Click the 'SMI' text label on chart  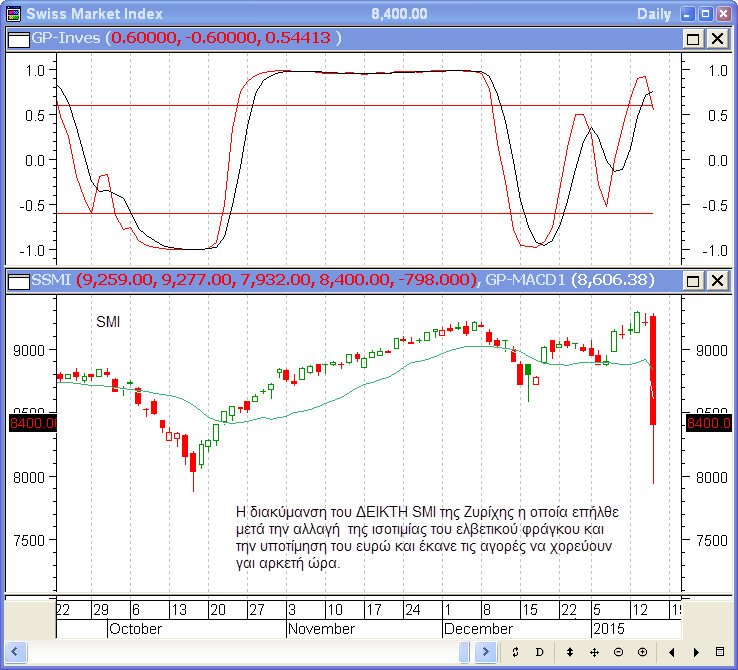click(108, 322)
